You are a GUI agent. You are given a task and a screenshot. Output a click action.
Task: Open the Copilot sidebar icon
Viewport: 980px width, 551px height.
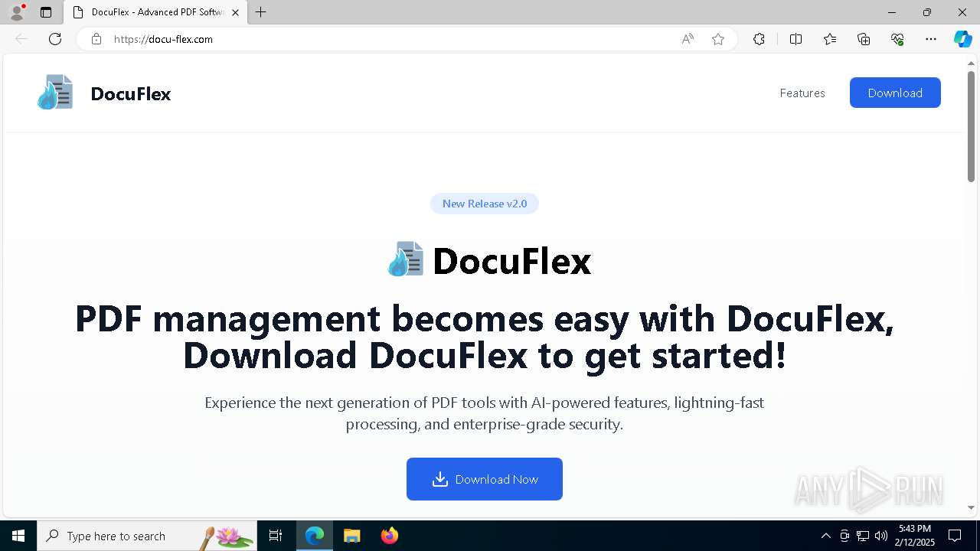pyautogui.click(x=962, y=39)
